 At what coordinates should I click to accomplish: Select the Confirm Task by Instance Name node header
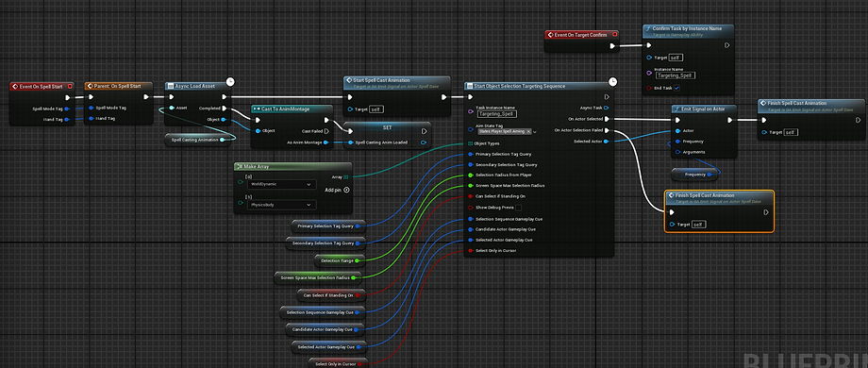coord(689,30)
